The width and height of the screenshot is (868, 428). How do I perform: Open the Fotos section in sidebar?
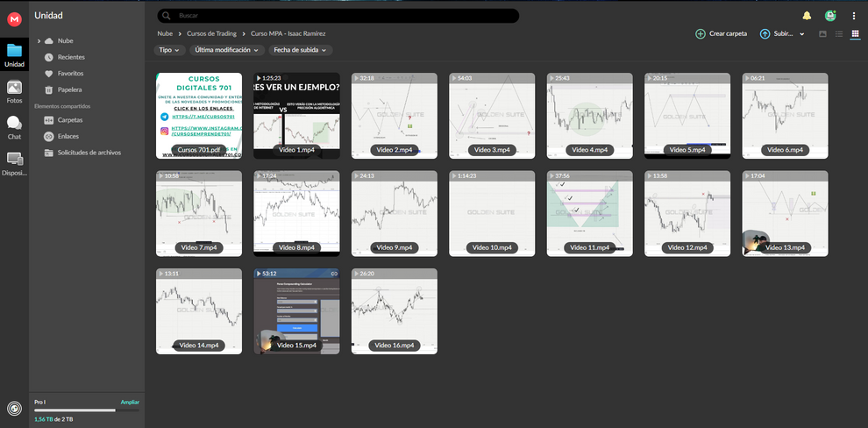tap(14, 91)
